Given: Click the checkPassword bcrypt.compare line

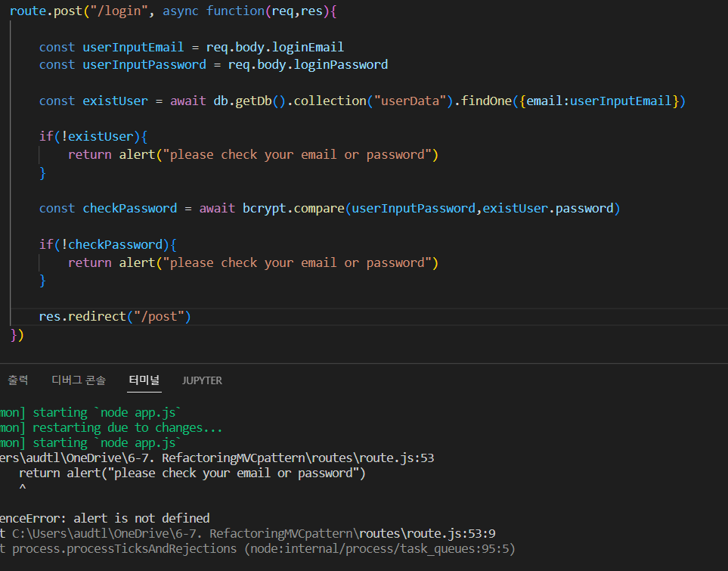Looking at the screenshot, I should 330,209.
